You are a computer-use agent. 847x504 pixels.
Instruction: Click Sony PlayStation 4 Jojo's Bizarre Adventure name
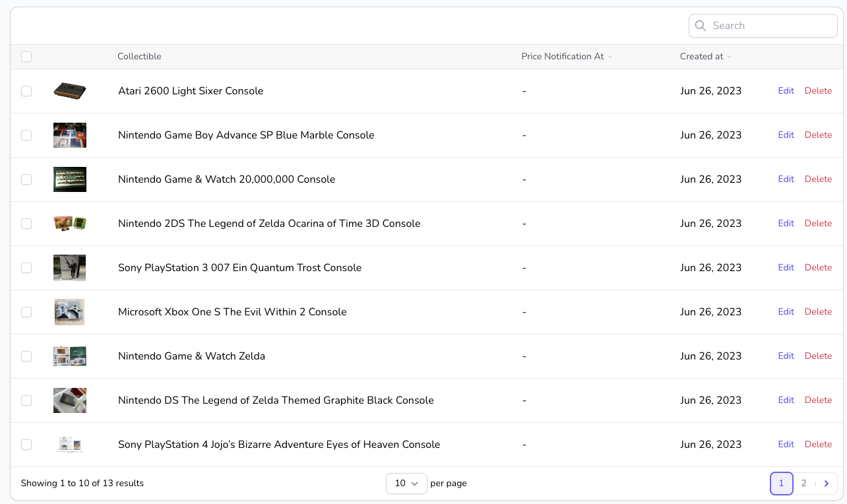(x=279, y=445)
